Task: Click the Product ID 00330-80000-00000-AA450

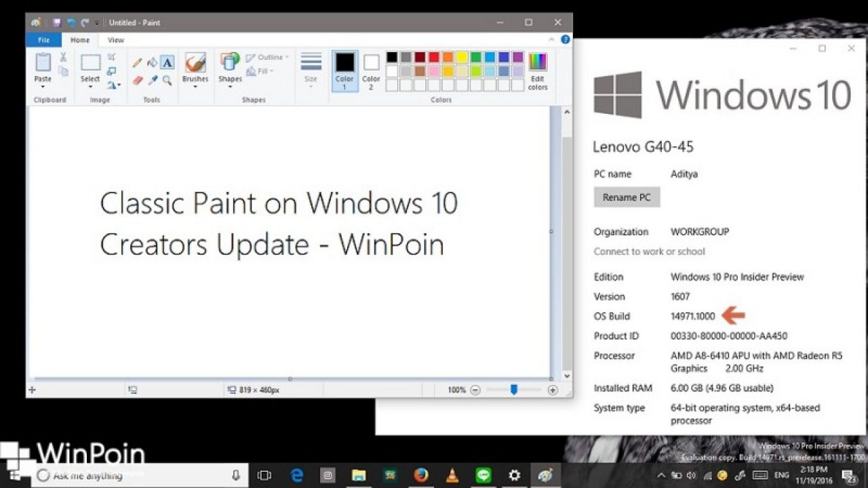Action: click(x=729, y=335)
